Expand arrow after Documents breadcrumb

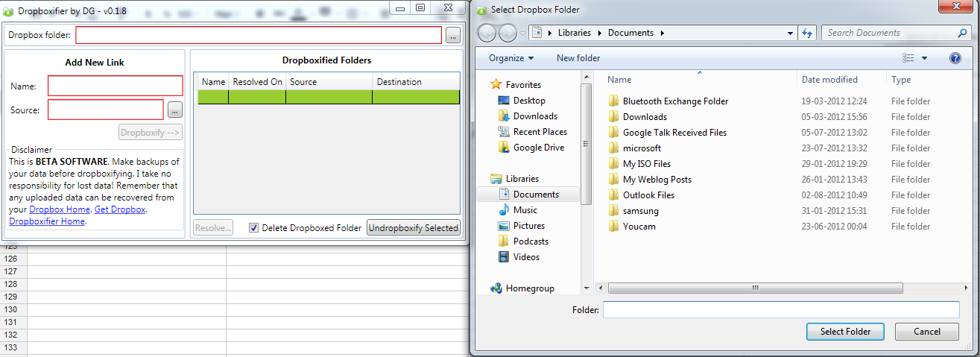click(661, 33)
